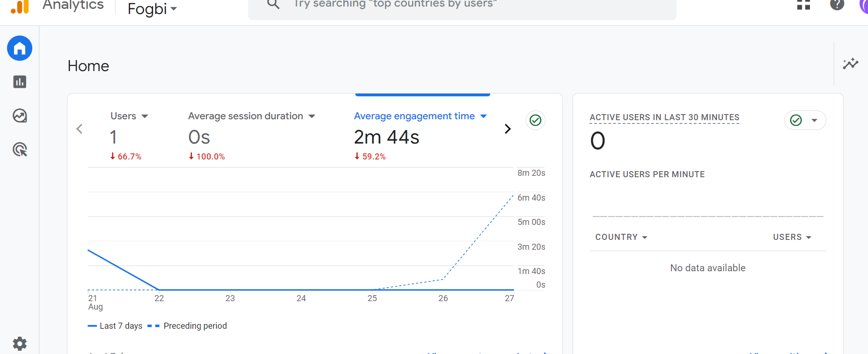Show the previous metrics with left chevron
The width and height of the screenshot is (868, 354).
tap(80, 129)
